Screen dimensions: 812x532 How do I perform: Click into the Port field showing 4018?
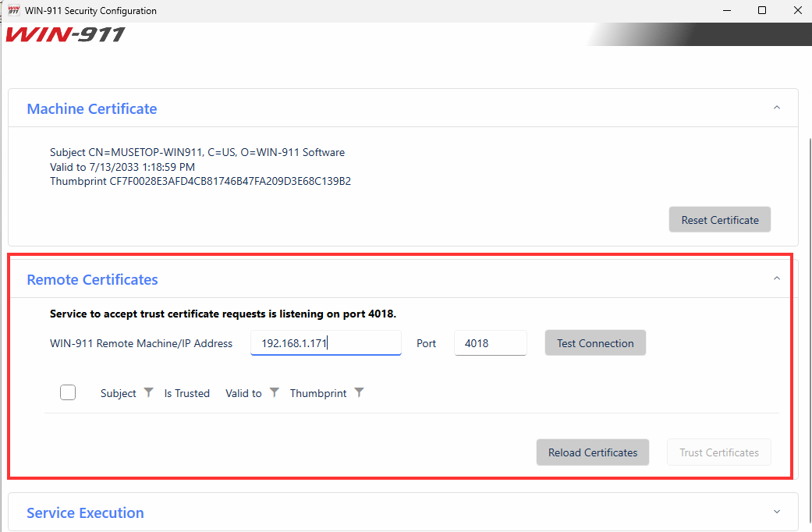pos(491,343)
